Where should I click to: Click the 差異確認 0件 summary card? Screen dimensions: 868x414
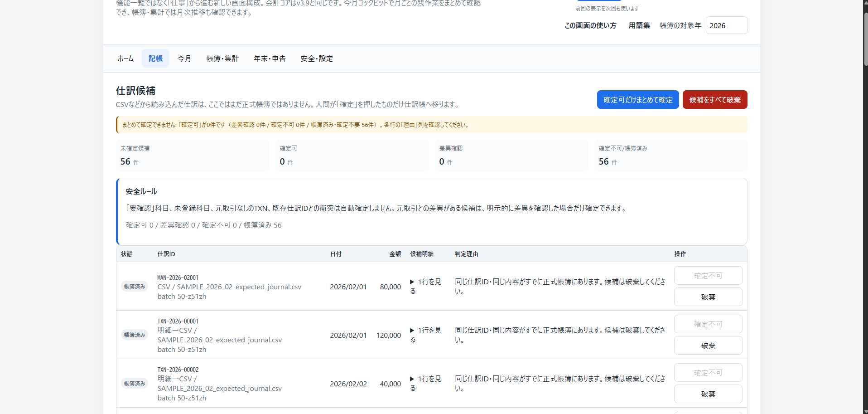click(x=511, y=156)
